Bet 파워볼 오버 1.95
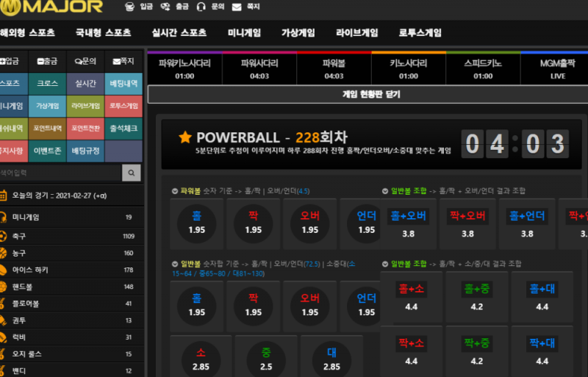 point(310,224)
